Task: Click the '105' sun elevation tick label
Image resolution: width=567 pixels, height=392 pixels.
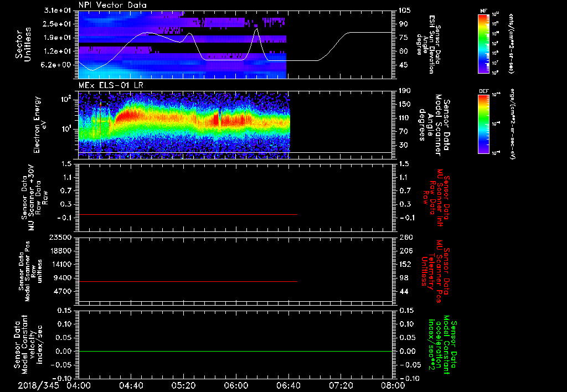Action: (405, 11)
